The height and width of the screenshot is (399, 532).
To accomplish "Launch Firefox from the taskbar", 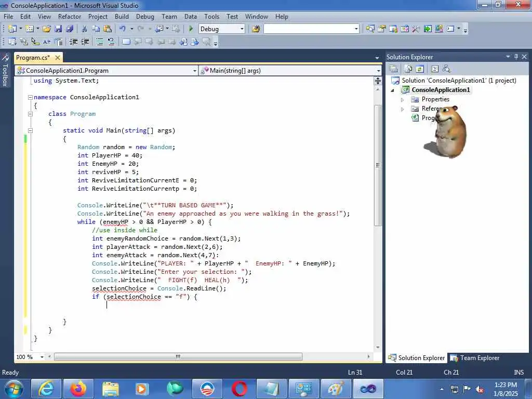I will point(78,389).
